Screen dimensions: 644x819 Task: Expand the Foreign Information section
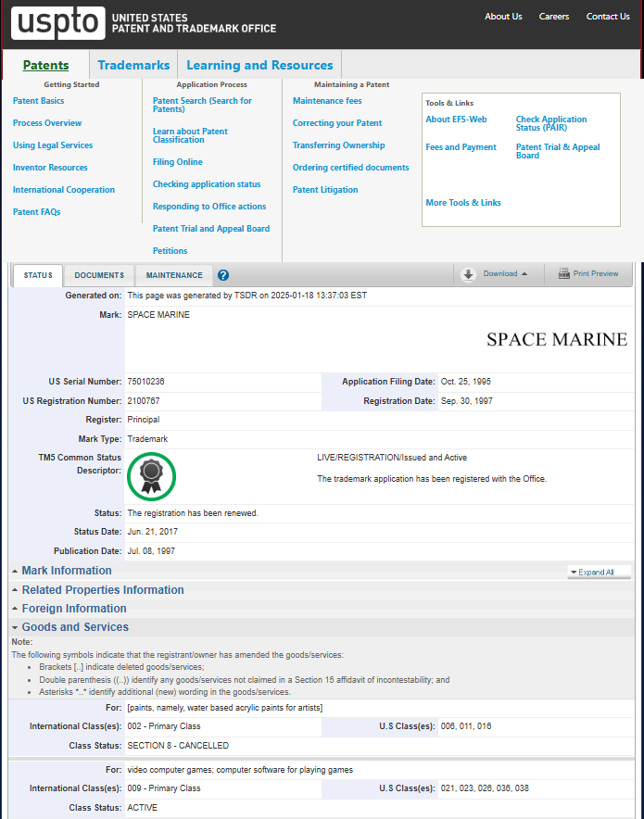click(73, 609)
